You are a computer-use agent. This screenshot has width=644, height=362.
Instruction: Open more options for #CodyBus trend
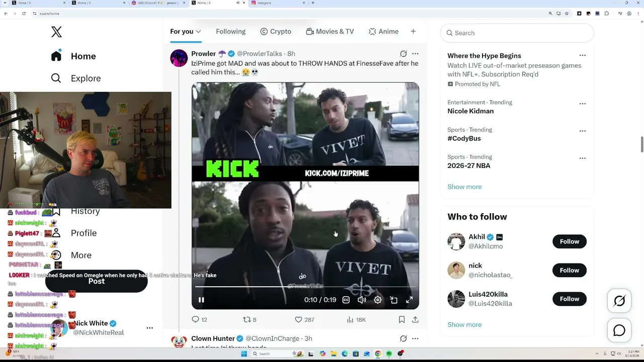click(x=582, y=131)
